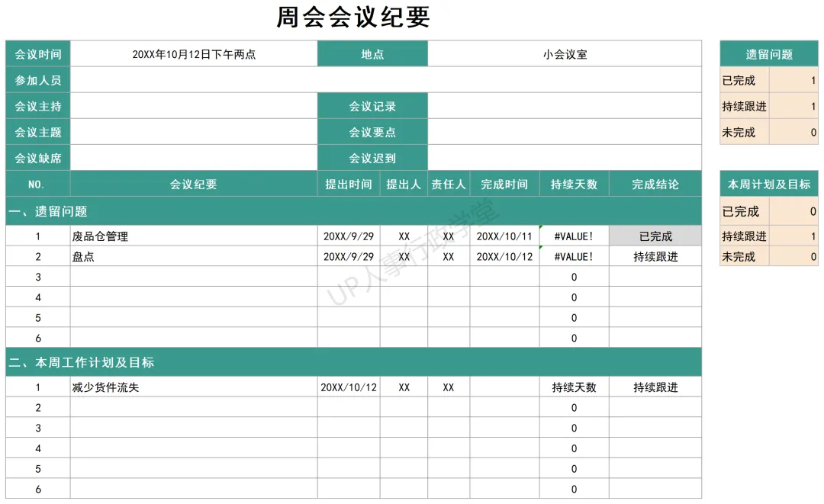Select the 20XX/10/11 completion date cell
This screenshot has width=824, height=504.
point(504,236)
